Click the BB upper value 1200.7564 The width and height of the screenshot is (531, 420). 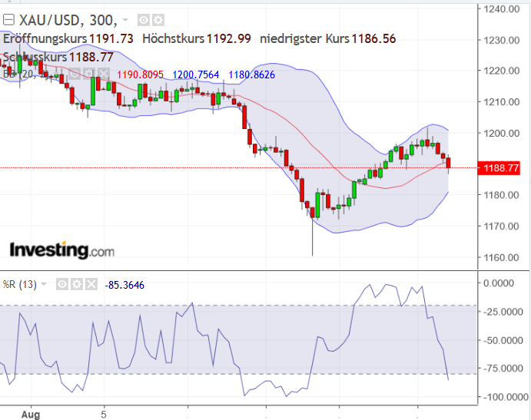pos(196,74)
